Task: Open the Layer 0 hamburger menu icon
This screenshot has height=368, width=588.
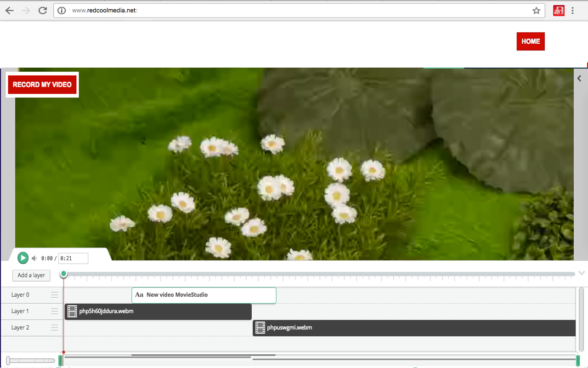Action: click(x=55, y=295)
